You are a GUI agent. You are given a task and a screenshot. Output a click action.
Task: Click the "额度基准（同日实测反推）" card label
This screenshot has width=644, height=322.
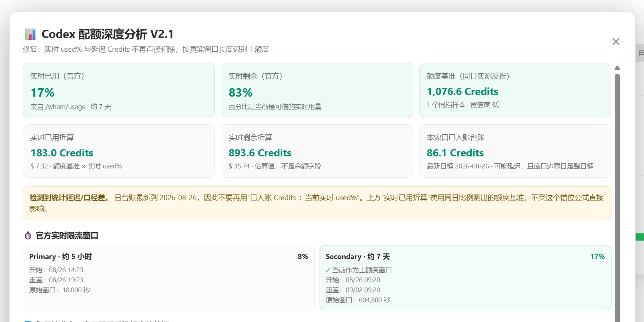[468, 76]
